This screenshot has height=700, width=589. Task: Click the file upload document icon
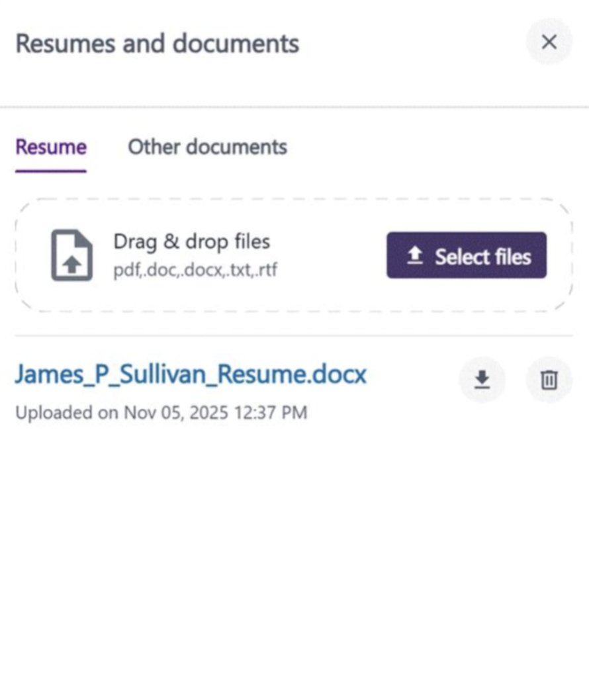(72, 255)
